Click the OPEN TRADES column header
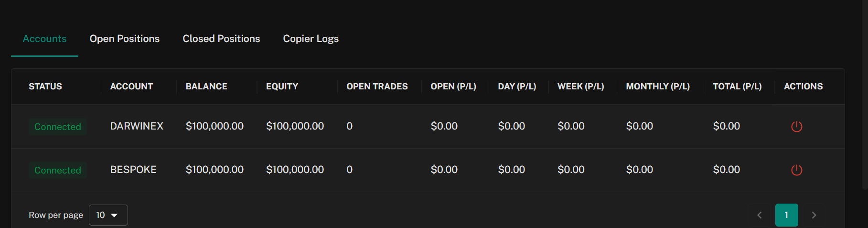Viewport: 868px width, 228px height. tap(377, 87)
